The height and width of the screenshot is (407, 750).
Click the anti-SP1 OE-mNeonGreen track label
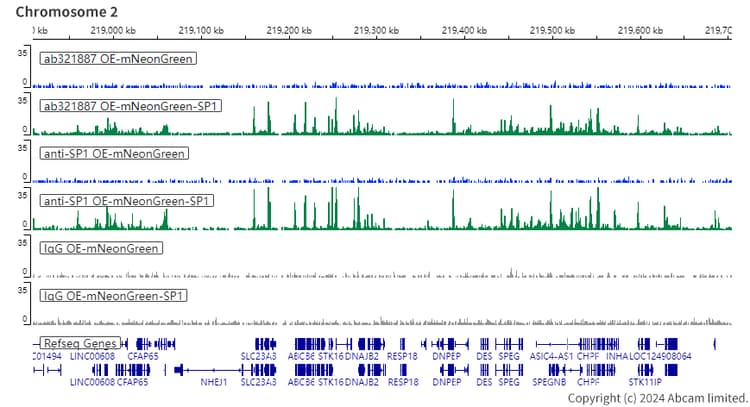click(x=114, y=154)
